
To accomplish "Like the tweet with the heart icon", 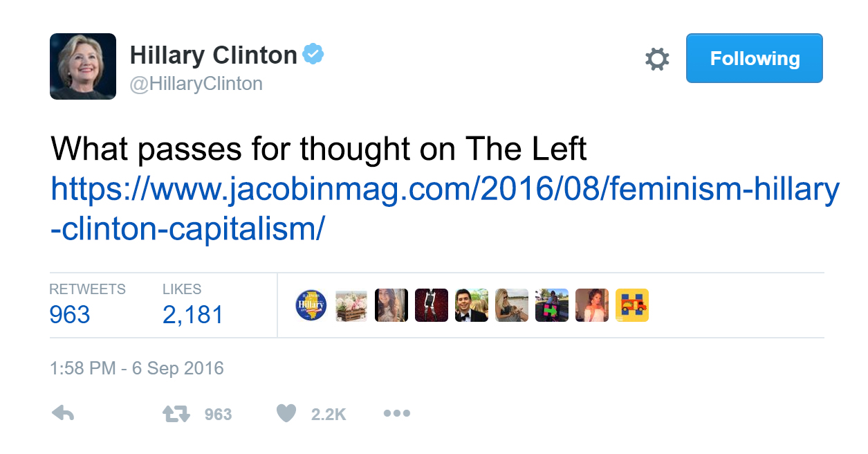I will (x=286, y=414).
